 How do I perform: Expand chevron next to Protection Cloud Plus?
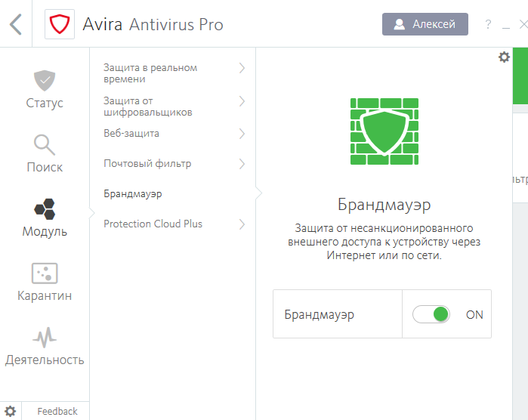pos(242,224)
